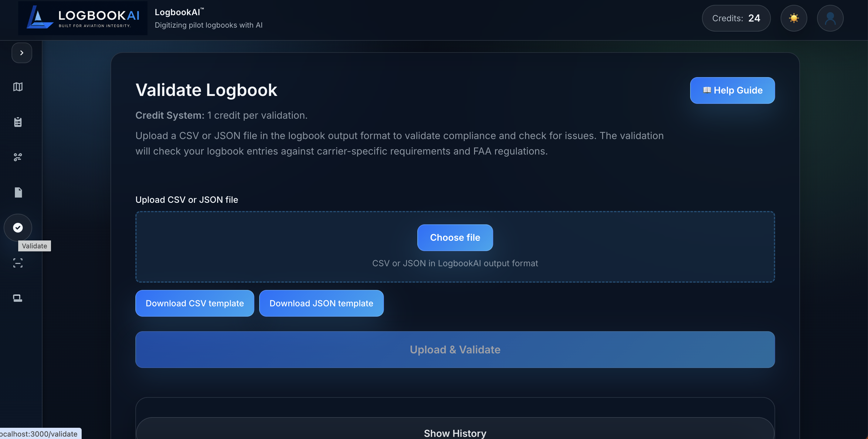Image resolution: width=868 pixels, height=439 pixels.
Task: Open the clipboard list icon in the sidebar
Action: coord(18,122)
